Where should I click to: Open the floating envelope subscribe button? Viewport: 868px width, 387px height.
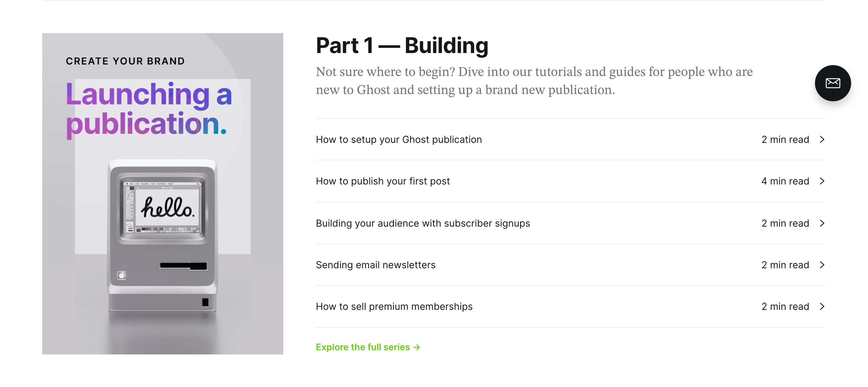tap(833, 83)
